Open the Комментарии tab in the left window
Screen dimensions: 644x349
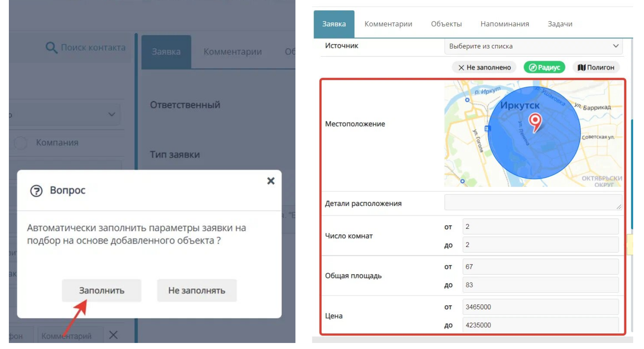tap(233, 52)
